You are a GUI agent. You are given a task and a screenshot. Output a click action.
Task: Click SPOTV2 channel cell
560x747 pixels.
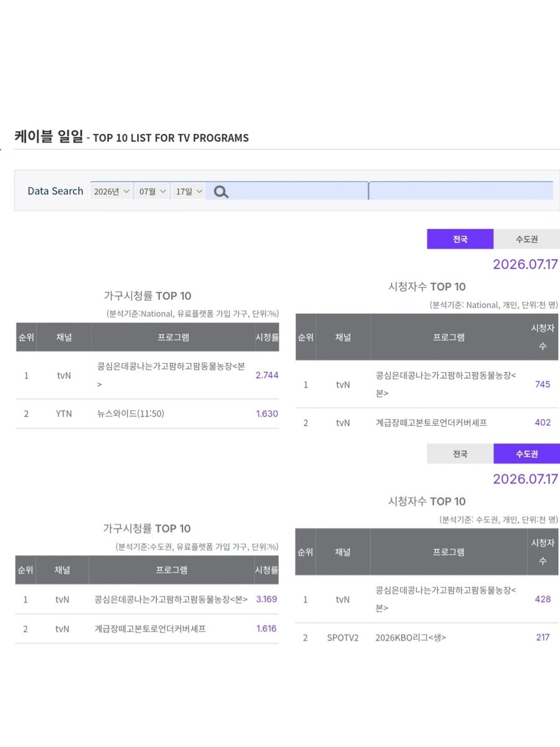[x=343, y=637]
